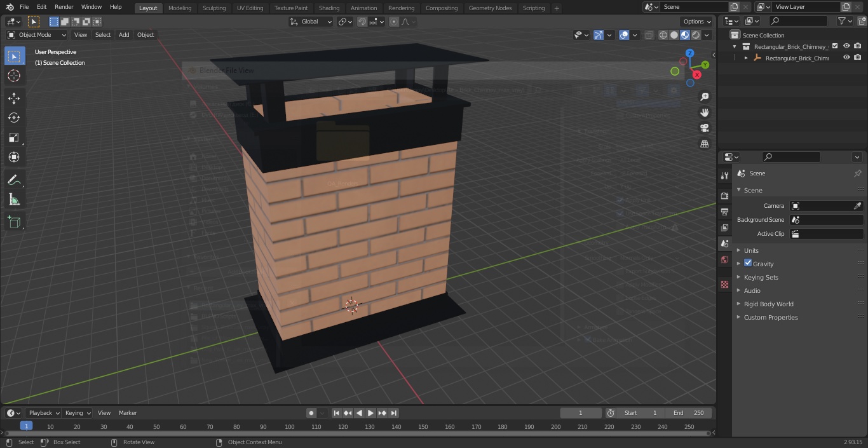This screenshot has height=448, width=868.
Task: Click the Blender logo menu
Action: [x=10, y=7]
